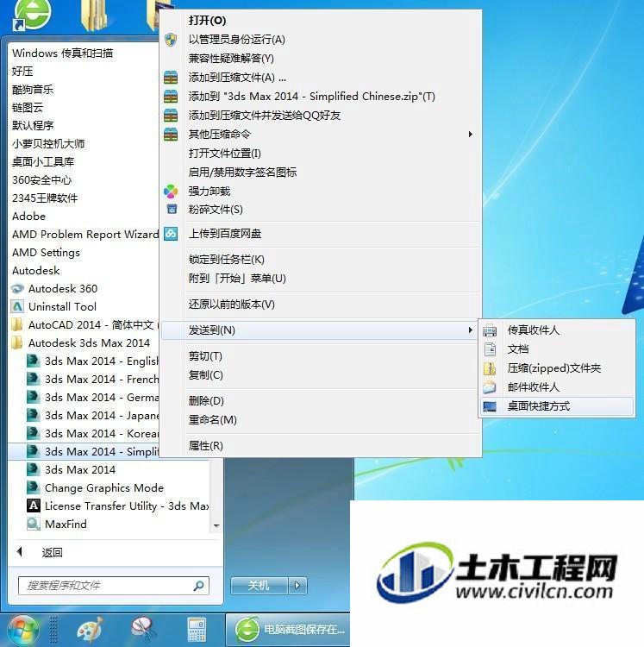The width and height of the screenshot is (644, 647).
Task: Open 属性(R) properties entry
Action: point(206,446)
